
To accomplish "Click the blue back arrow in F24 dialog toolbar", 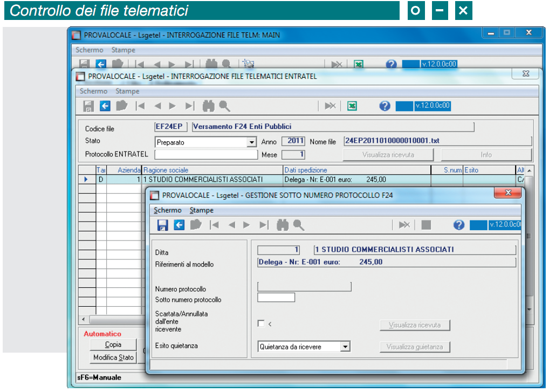I will point(179,225).
